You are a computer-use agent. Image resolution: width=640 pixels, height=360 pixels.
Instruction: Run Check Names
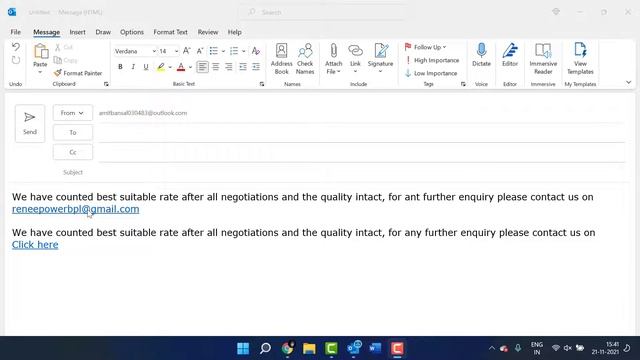[305, 59]
